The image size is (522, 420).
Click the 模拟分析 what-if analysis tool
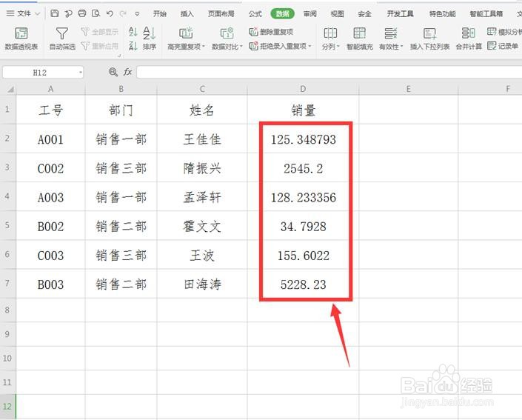point(504,32)
